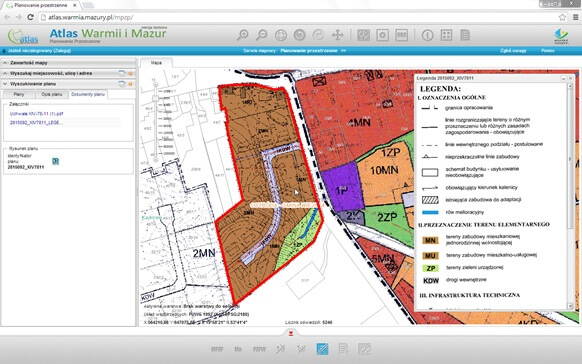Open the Uchwała XIV-78-11 PDF link

[x=36, y=114]
